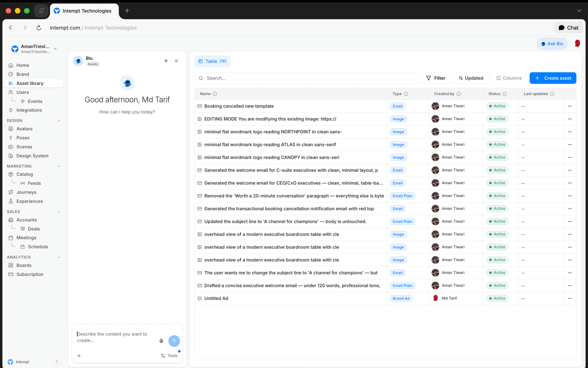This screenshot has width=588, height=368.
Task: Click the Create asset button
Action: [553, 78]
